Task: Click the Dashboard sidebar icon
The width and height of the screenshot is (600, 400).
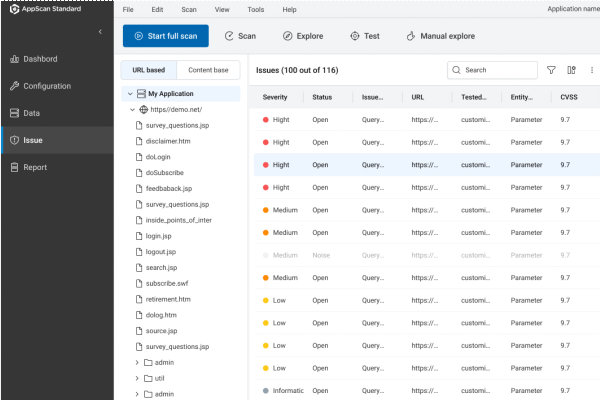Action: coord(14,58)
